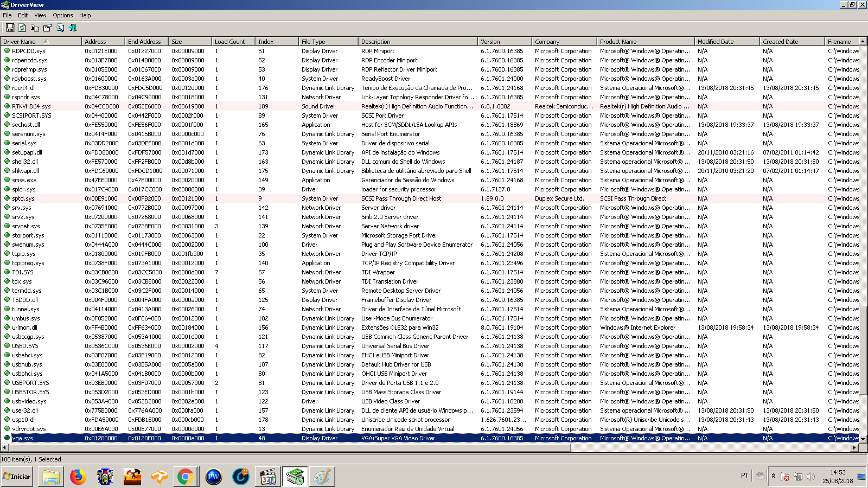The image size is (868, 488).
Task: Refresh the driver list using the toolbar
Action: point(22,28)
